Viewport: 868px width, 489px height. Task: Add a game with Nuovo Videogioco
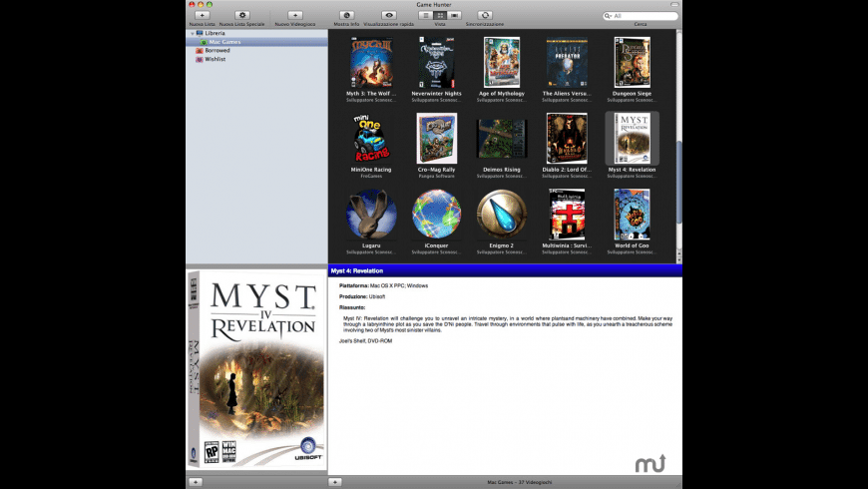295,16
